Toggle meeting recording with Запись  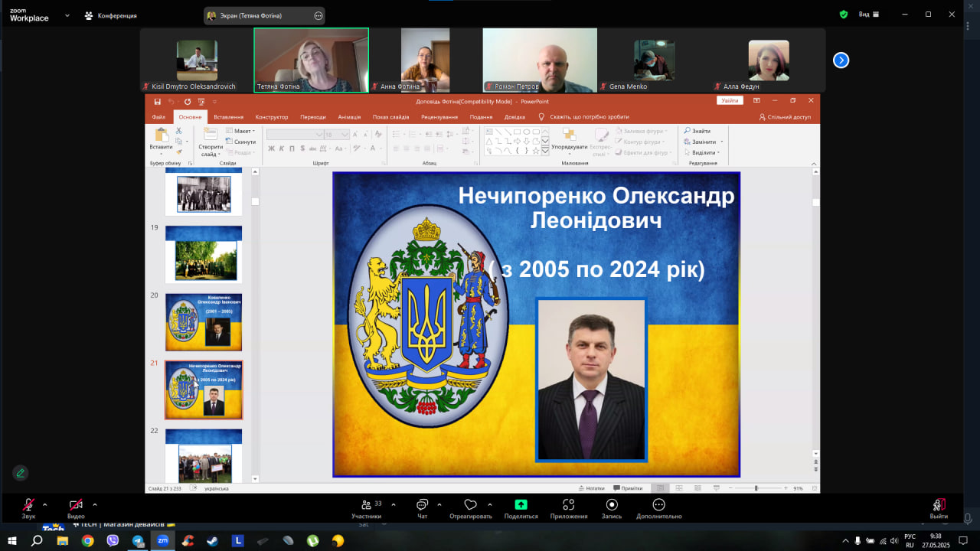(x=612, y=505)
